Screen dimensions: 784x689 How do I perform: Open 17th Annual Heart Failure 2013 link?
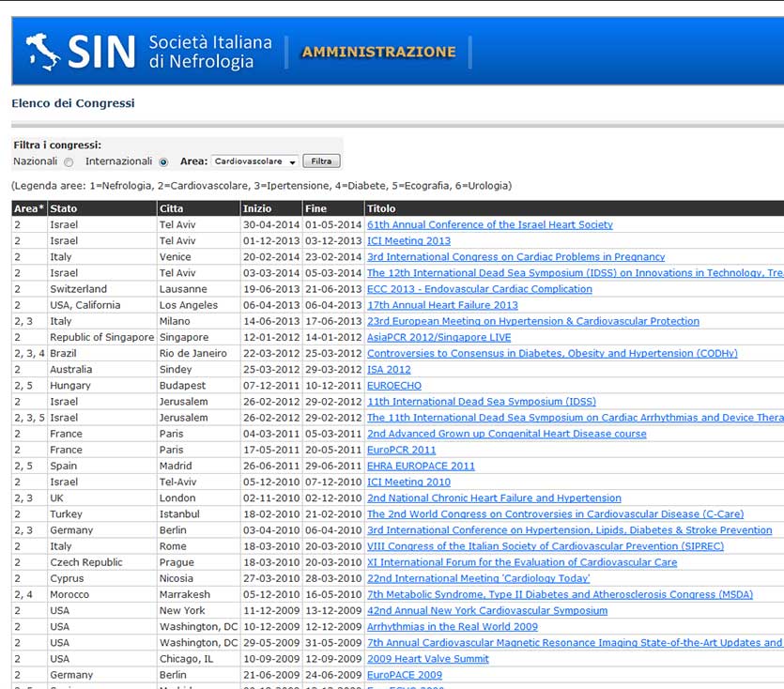442,305
